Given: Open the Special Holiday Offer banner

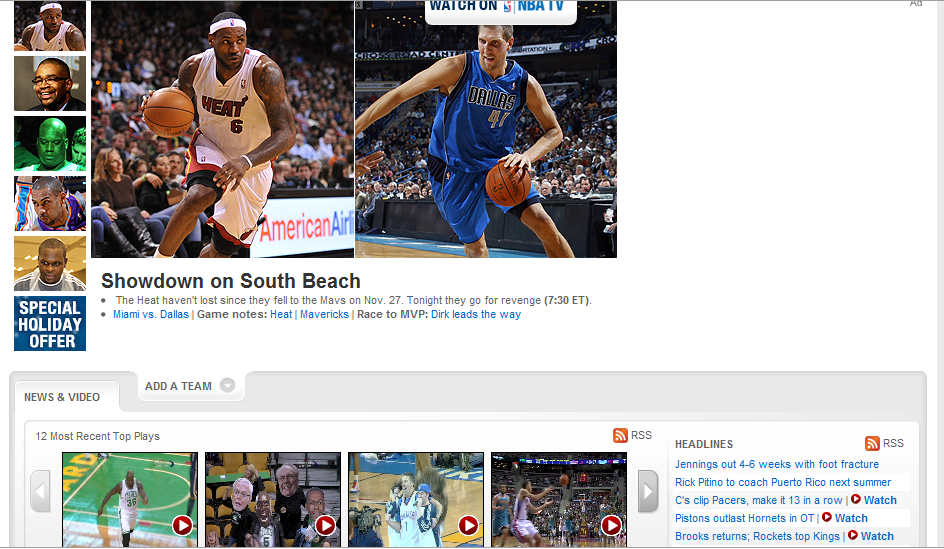Looking at the screenshot, I should coord(50,324).
